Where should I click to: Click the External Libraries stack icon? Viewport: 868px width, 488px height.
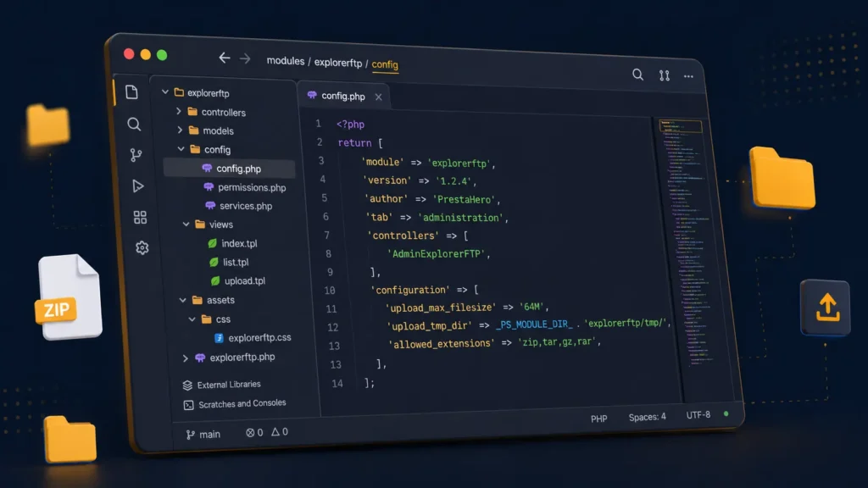(187, 385)
